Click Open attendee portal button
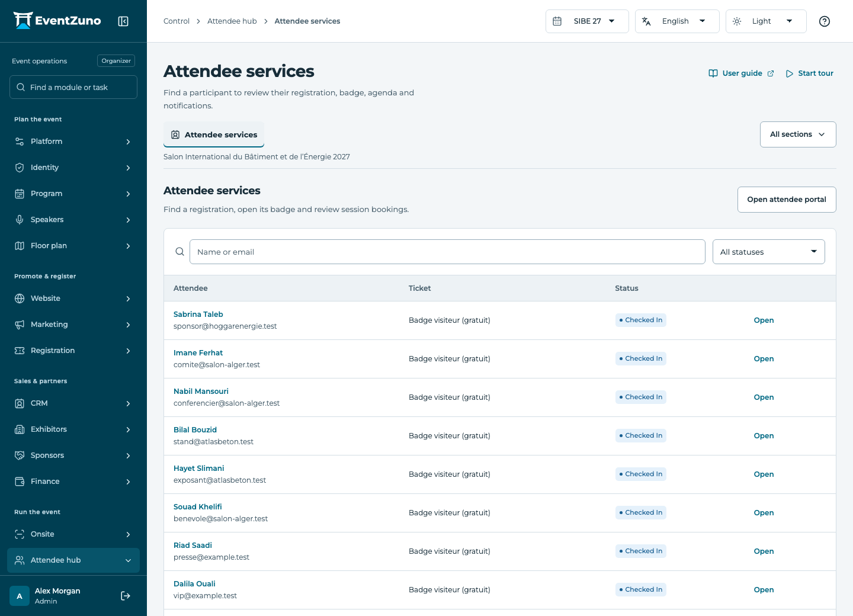 [x=787, y=200]
